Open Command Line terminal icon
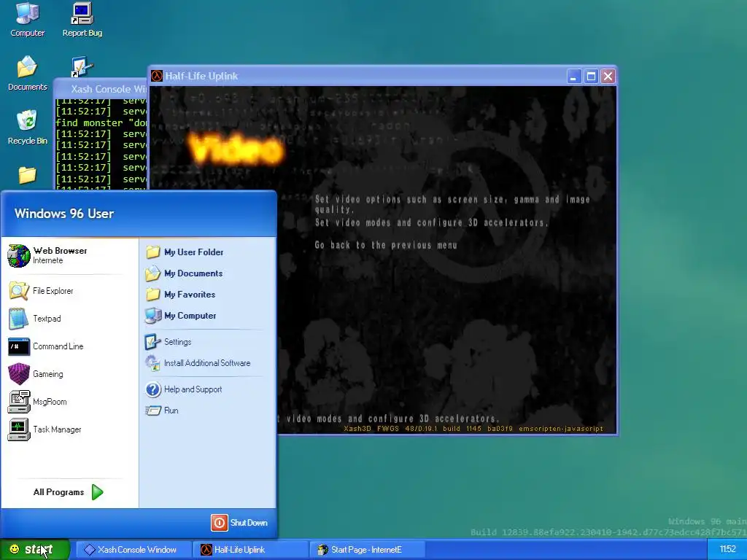This screenshot has height=560, width=747. 18,346
